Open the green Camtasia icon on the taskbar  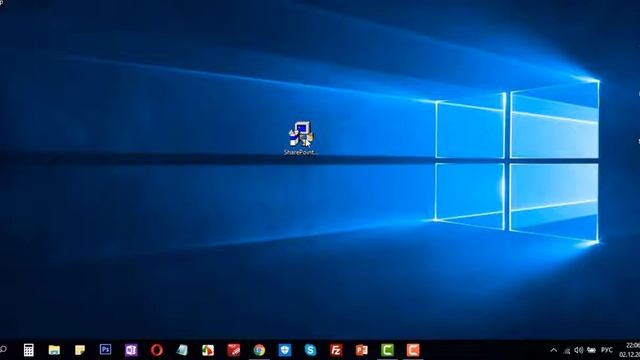click(387, 350)
